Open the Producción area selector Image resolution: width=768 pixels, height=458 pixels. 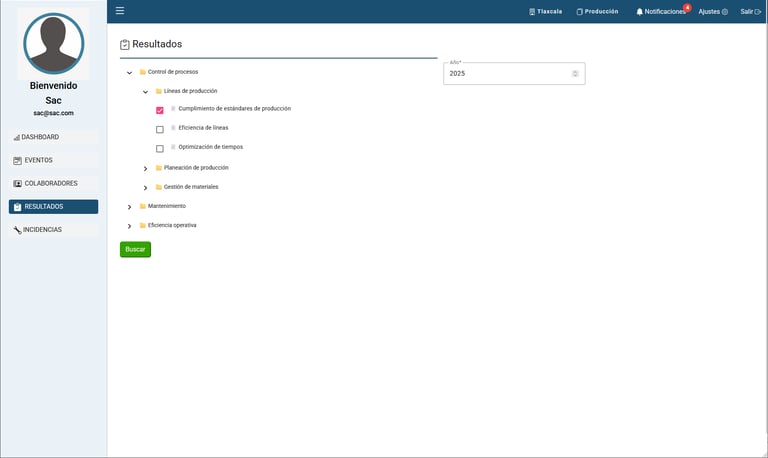[x=597, y=11]
